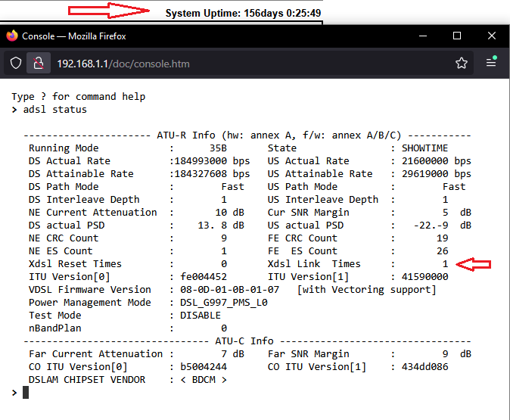Click the console prompt cursor at bottom
510x420 pixels.
26,392
